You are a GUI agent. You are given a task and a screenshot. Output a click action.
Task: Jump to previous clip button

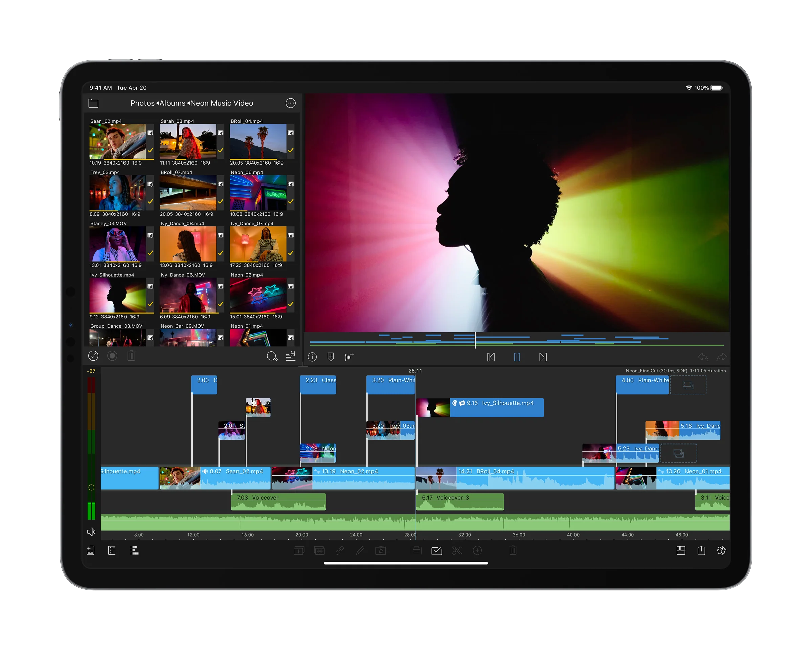491,357
